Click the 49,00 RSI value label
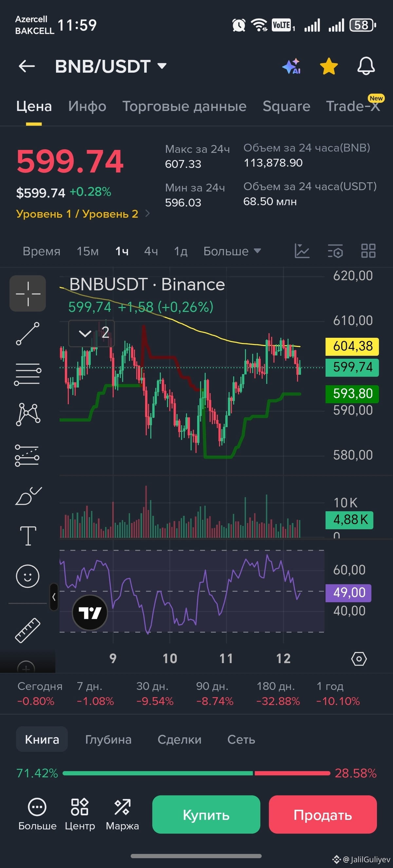Image resolution: width=393 pixels, height=868 pixels. [x=348, y=593]
